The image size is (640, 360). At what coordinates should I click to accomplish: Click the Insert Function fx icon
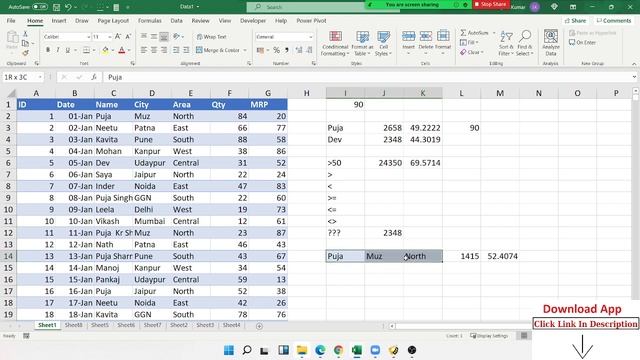[x=94, y=77]
